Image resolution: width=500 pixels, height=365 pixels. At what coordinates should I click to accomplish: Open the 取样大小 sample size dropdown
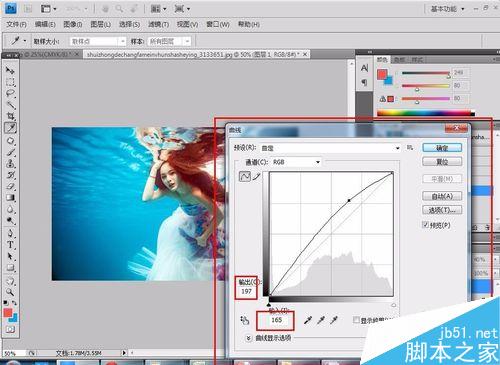click(x=97, y=41)
